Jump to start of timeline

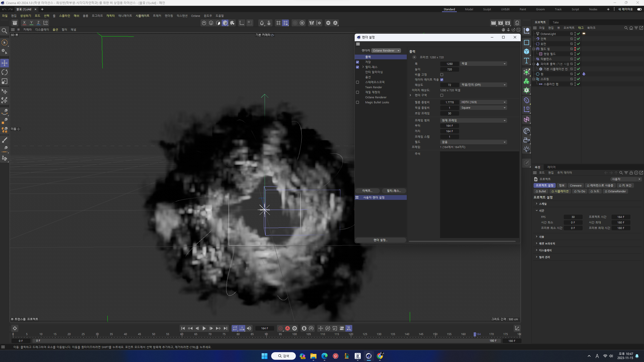click(183, 328)
